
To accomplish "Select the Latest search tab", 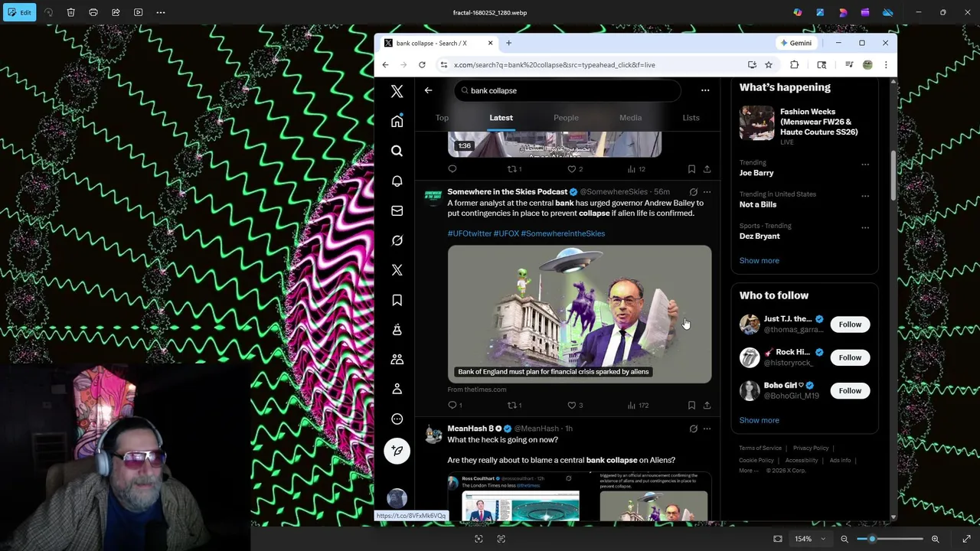I will [x=501, y=118].
